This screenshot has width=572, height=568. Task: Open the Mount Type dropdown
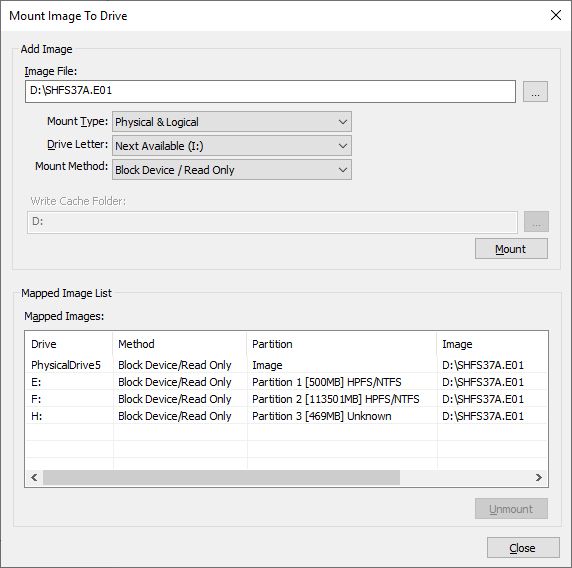(232, 122)
